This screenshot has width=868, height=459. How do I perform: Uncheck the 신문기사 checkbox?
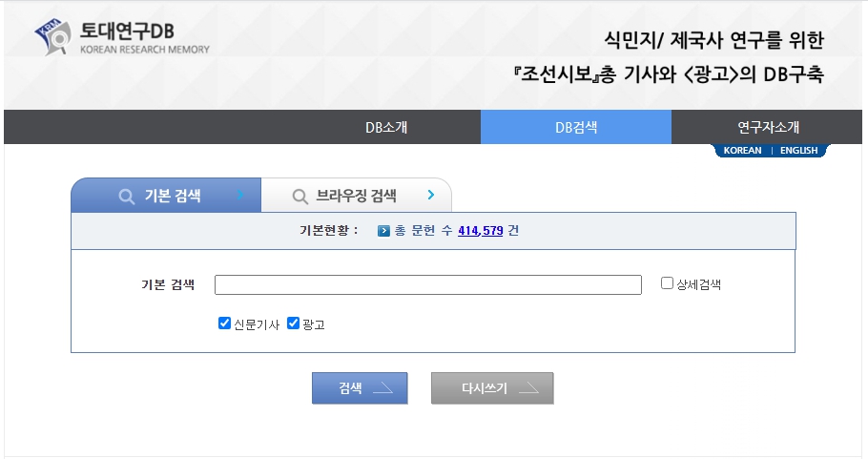pyautogui.click(x=224, y=323)
